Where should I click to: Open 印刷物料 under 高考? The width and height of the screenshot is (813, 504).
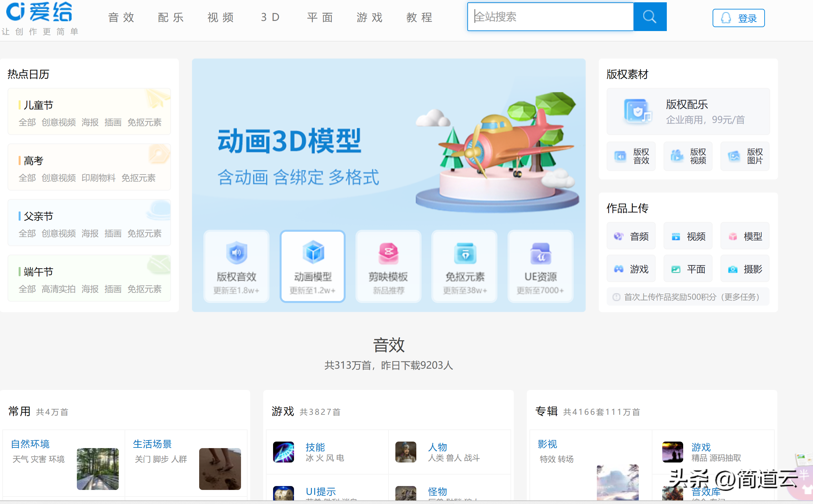[x=98, y=178]
